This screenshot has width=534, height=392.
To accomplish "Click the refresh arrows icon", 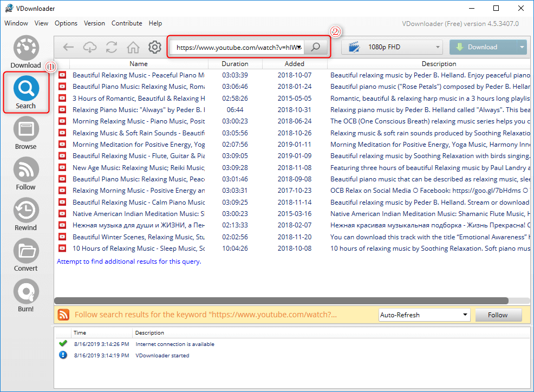I will tap(112, 47).
